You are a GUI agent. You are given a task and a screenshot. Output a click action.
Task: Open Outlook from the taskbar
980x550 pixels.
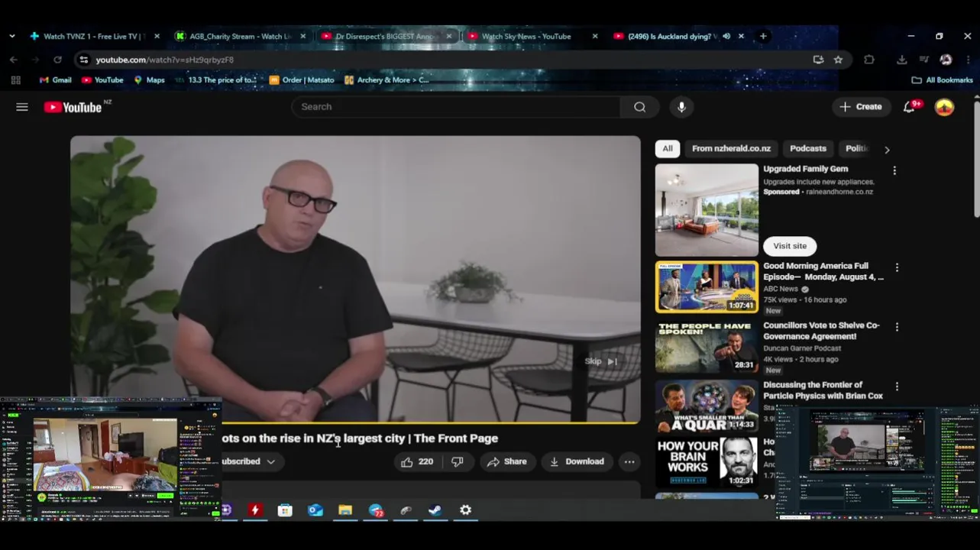(315, 510)
